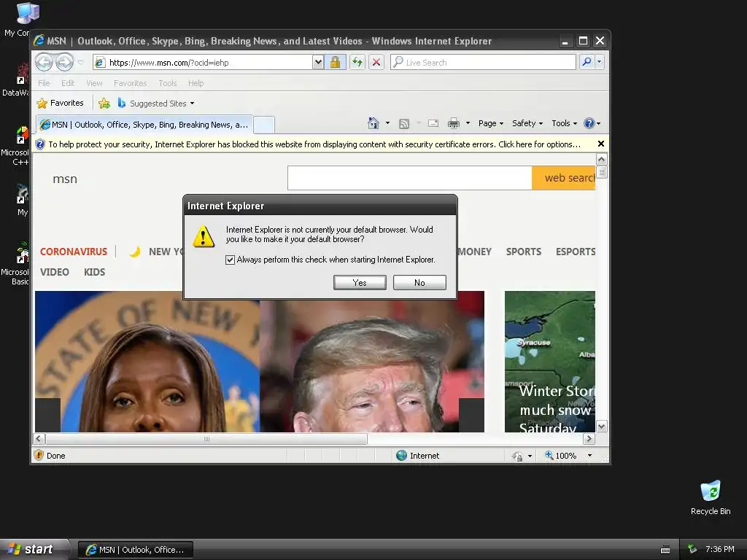Click Yes to set default browser

point(360,282)
